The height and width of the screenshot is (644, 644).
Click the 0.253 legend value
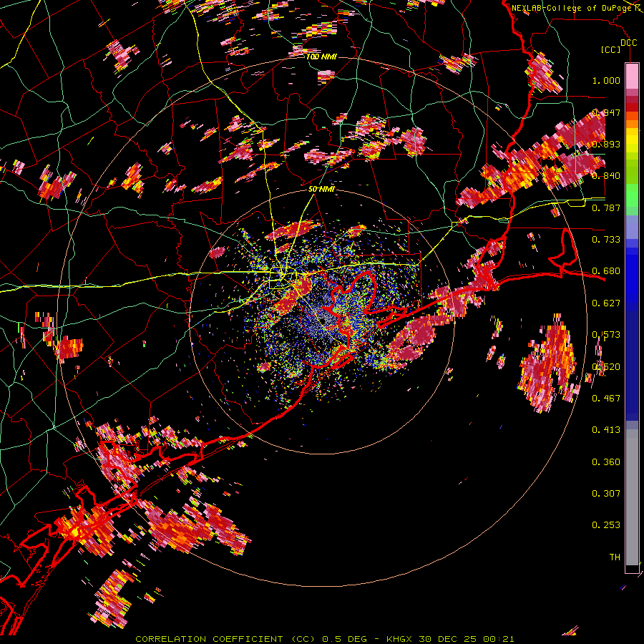(x=606, y=525)
